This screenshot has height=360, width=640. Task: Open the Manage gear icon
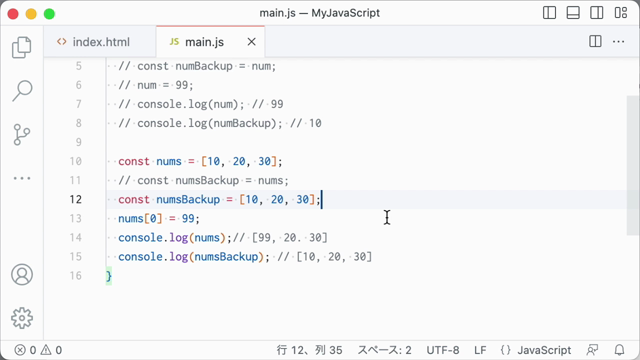(22, 318)
